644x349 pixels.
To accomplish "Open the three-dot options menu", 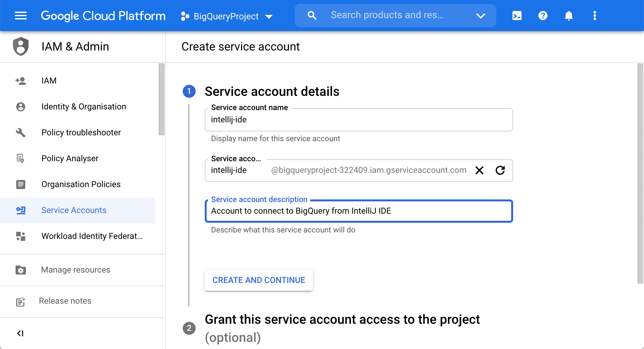I will coord(595,15).
